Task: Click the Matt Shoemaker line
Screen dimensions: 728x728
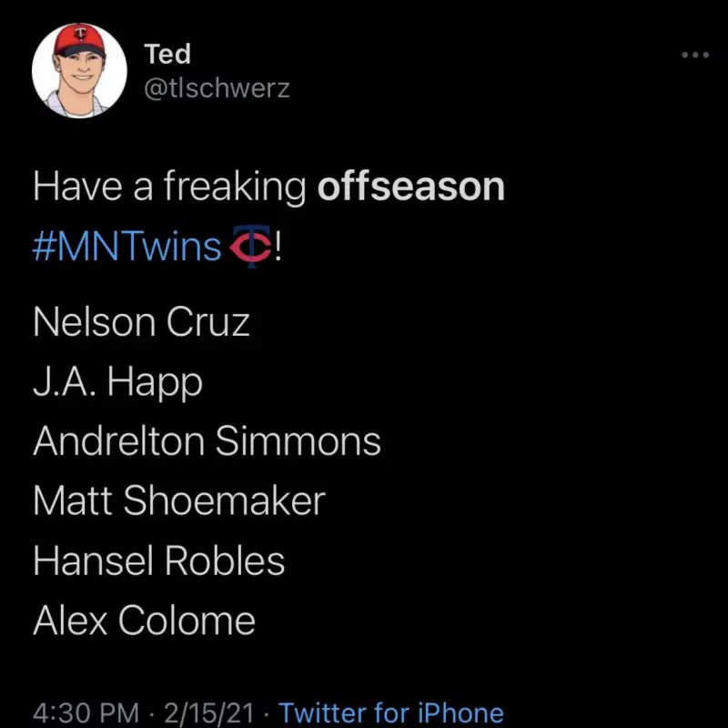Action: 178,500
